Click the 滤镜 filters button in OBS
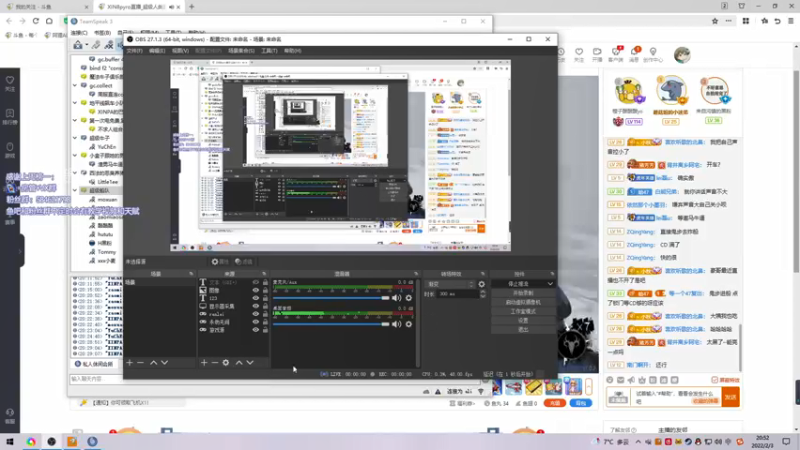Image resolution: width=800 pixels, height=450 pixels. pyautogui.click(x=244, y=262)
